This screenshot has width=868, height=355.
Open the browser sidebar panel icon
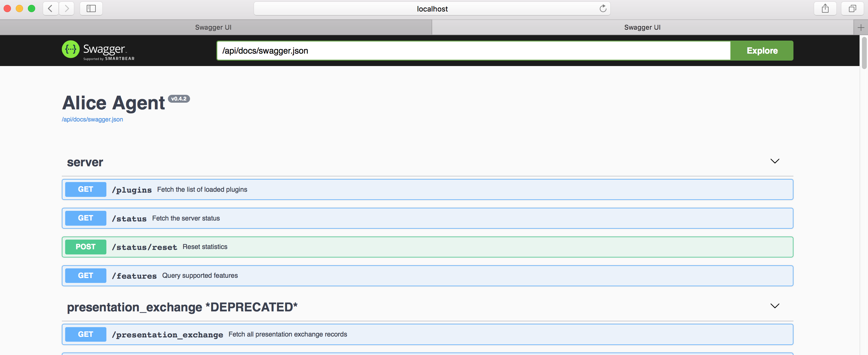pyautogui.click(x=91, y=8)
